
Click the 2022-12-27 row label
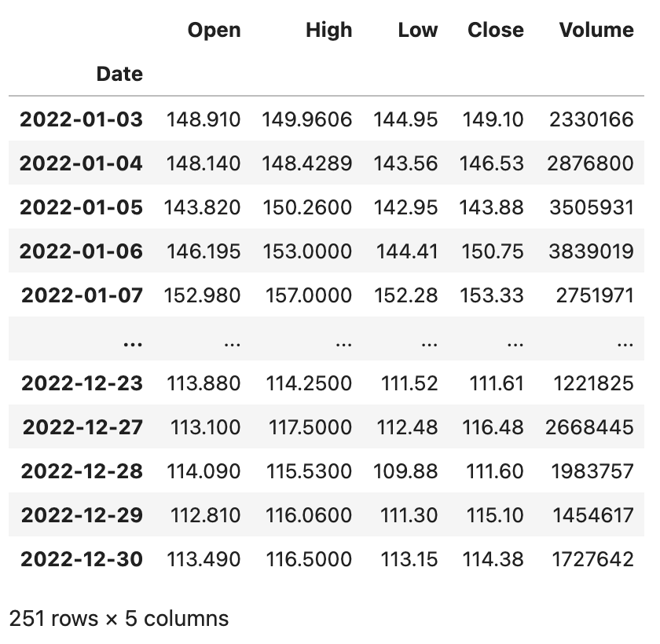point(82,427)
